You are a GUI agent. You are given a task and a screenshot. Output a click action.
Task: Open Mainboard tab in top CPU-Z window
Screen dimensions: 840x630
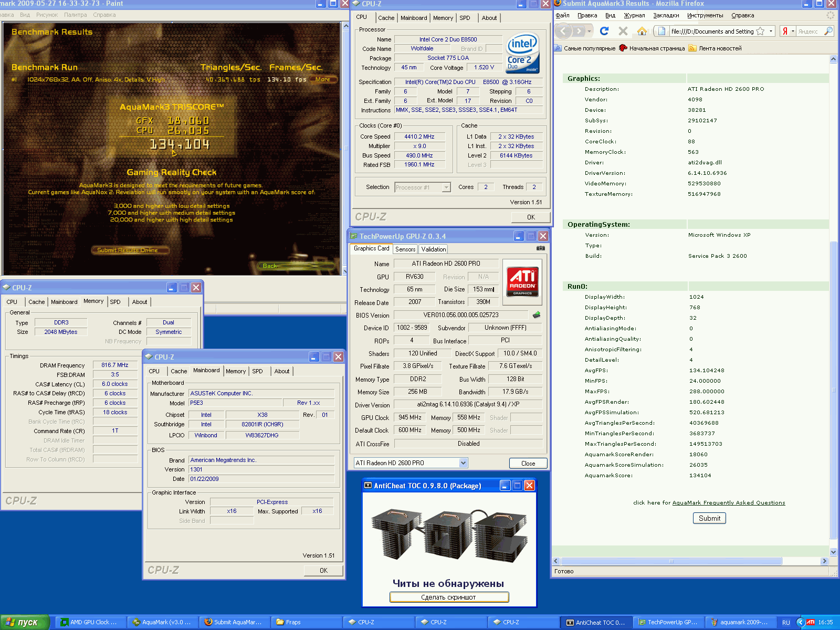coord(414,18)
